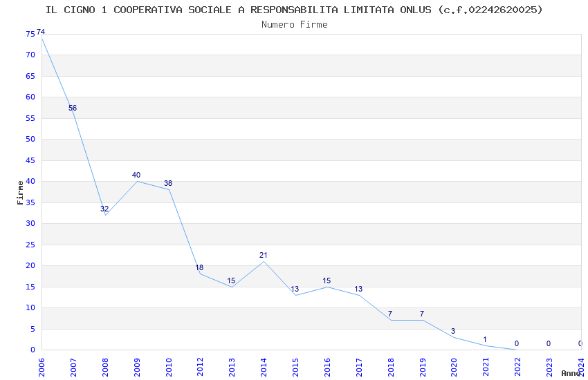Screen dimensions: 588x380
Task: Click x-axis year 2007
Action: point(73,367)
